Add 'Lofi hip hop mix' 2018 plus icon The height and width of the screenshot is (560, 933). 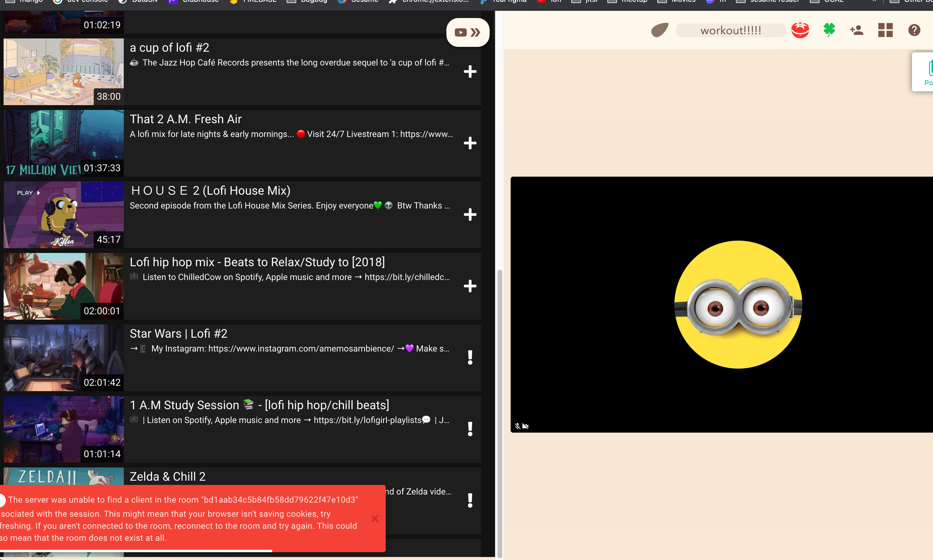click(470, 286)
